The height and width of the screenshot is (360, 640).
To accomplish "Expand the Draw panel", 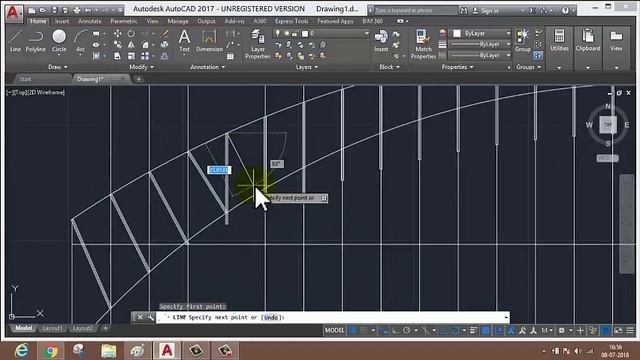I will [58, 67].
